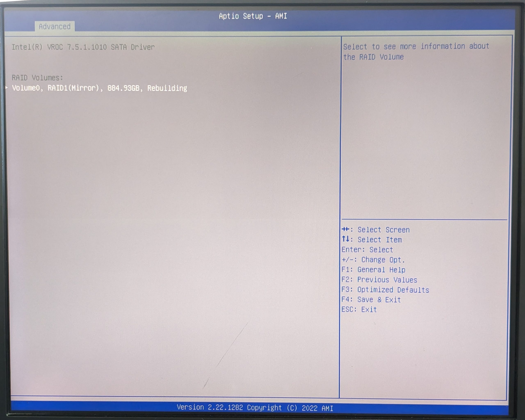Click ESC: Exit
Screen dimensions: 525x420
[359, 309]
